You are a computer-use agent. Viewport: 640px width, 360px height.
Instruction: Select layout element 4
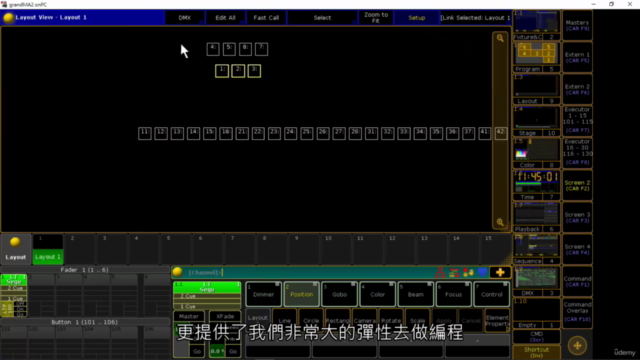[x=213, y=49]
